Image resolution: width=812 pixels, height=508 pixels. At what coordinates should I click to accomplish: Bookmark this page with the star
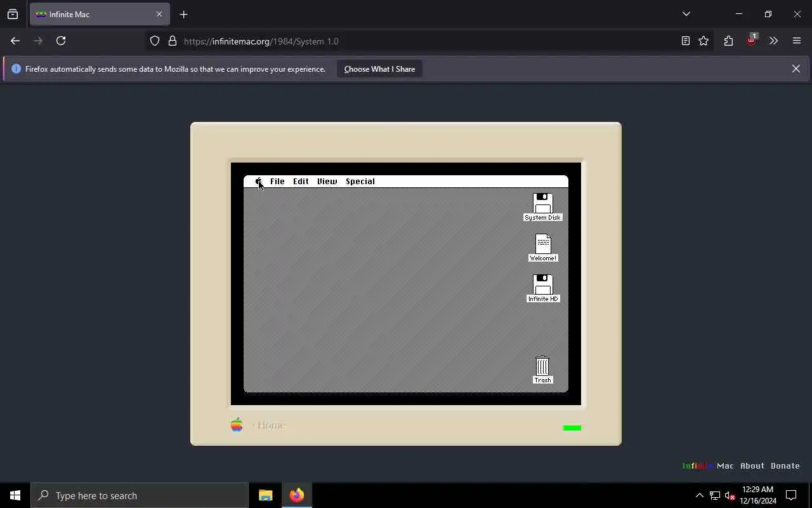coord(704,41)
